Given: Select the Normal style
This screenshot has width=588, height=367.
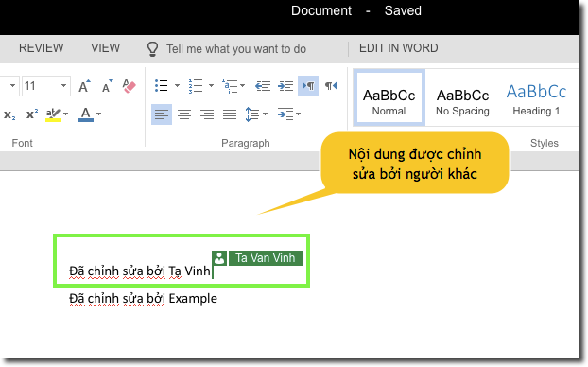Looking at the screenshot, I should click(x=389, y=97).
